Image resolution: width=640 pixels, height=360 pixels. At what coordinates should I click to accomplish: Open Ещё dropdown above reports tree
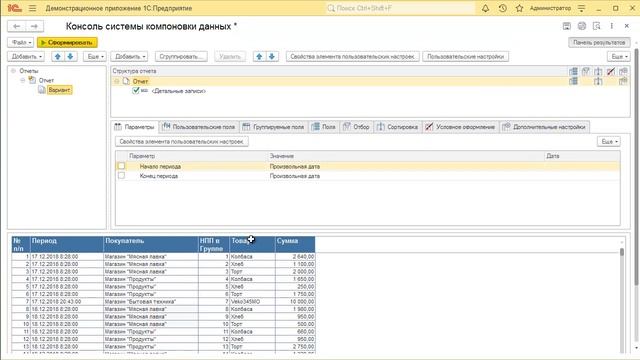(x=96, y=57)
